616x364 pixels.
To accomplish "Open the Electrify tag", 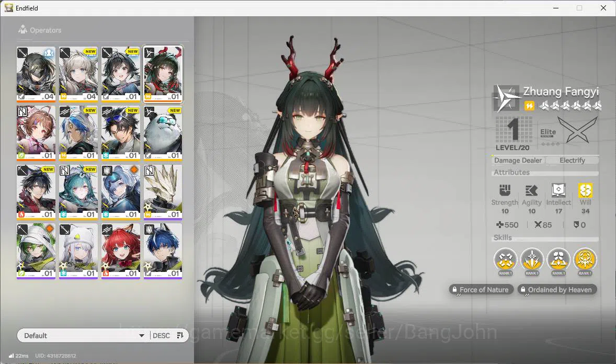I will pyautogui.click(x=572, y=161).
